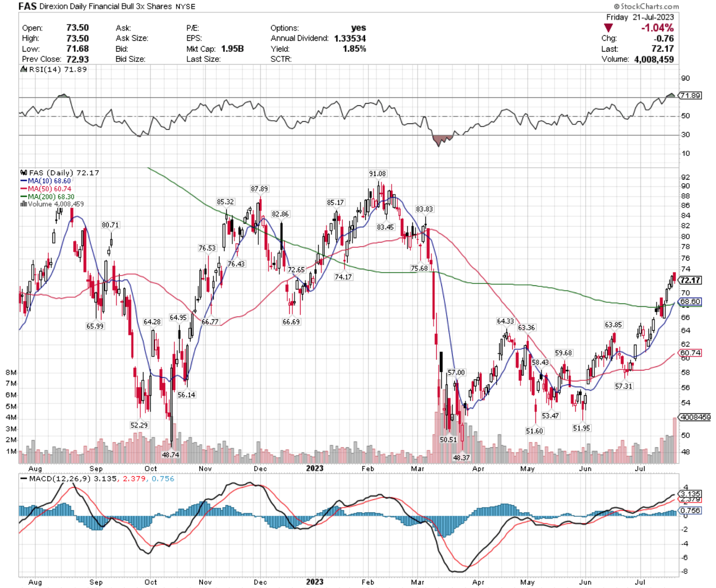Click the 48.74 low price label

171,455
